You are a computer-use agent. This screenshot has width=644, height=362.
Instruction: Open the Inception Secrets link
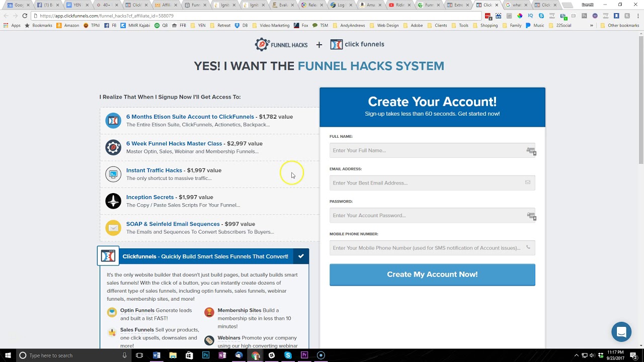[x=150, y=197]
